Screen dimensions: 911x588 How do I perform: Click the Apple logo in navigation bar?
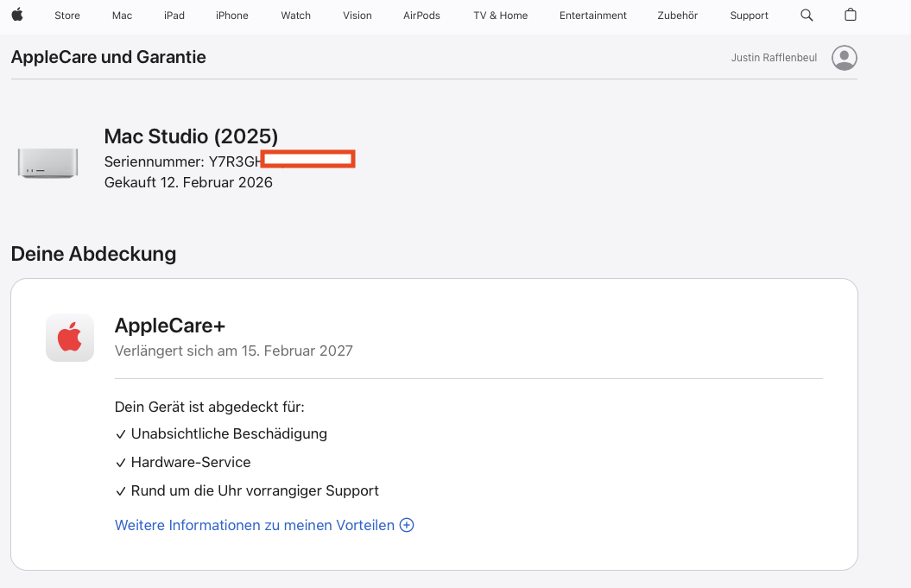[x=17, y=15]
